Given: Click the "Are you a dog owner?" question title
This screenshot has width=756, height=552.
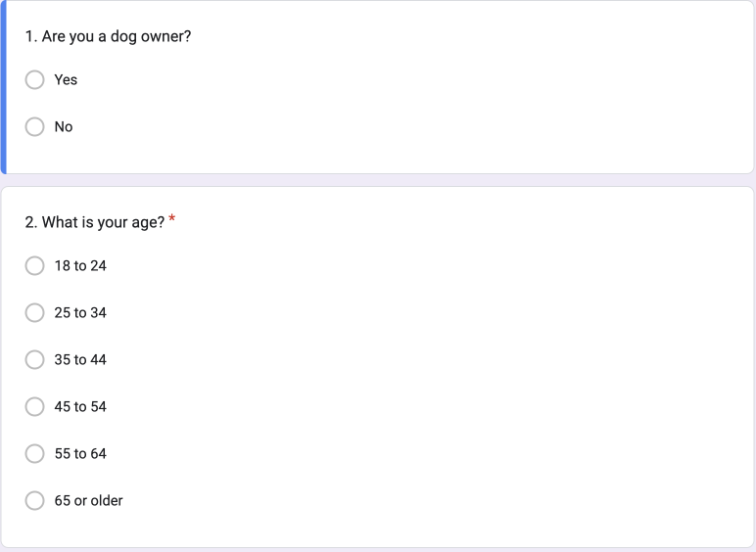Looking at the screenshot, I should (108, 37).
